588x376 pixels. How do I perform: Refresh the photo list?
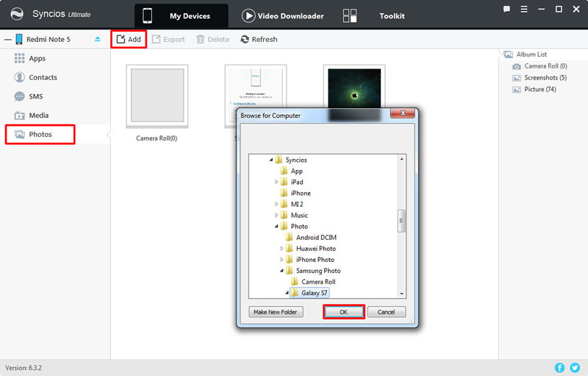pos(259,39)
